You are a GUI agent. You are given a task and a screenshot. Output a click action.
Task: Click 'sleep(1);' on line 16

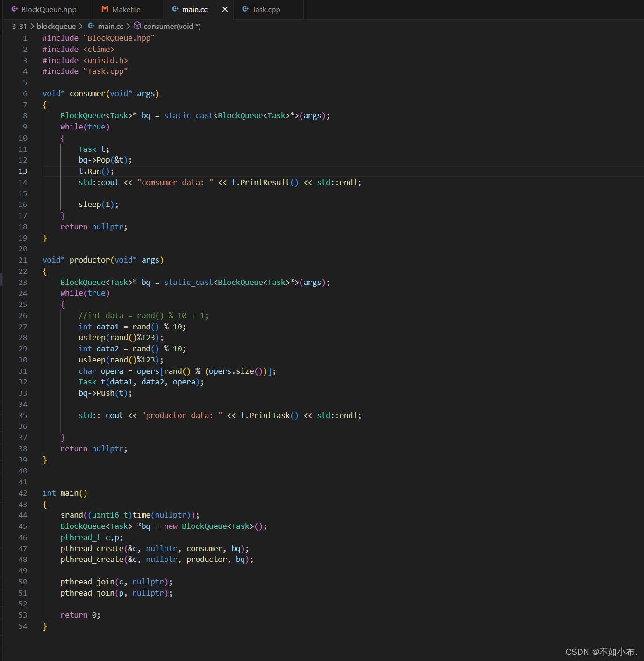pyautogui.click(x=99, y=205)
